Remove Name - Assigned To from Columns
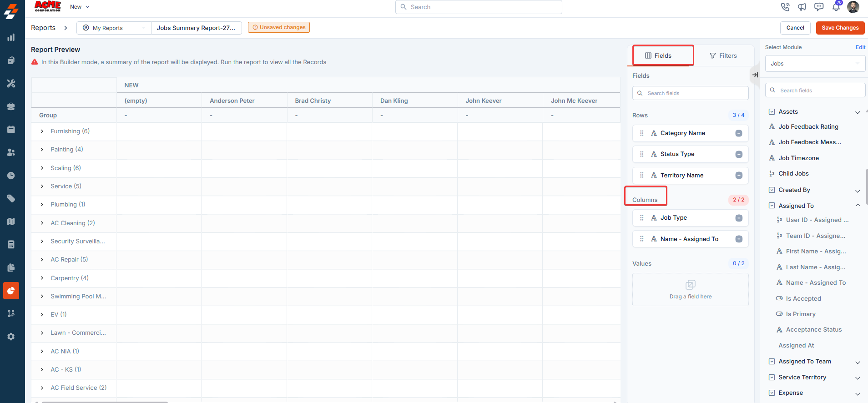This screenshot has width=868, height=403. pos(739,239)
